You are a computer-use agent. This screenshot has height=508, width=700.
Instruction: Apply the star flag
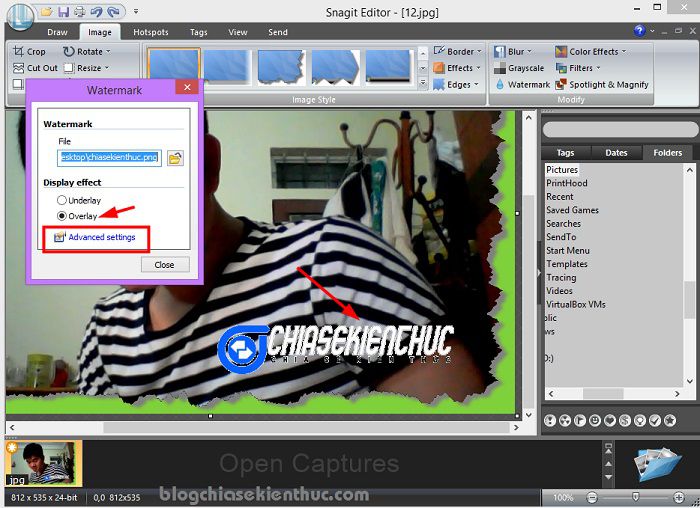670,421
